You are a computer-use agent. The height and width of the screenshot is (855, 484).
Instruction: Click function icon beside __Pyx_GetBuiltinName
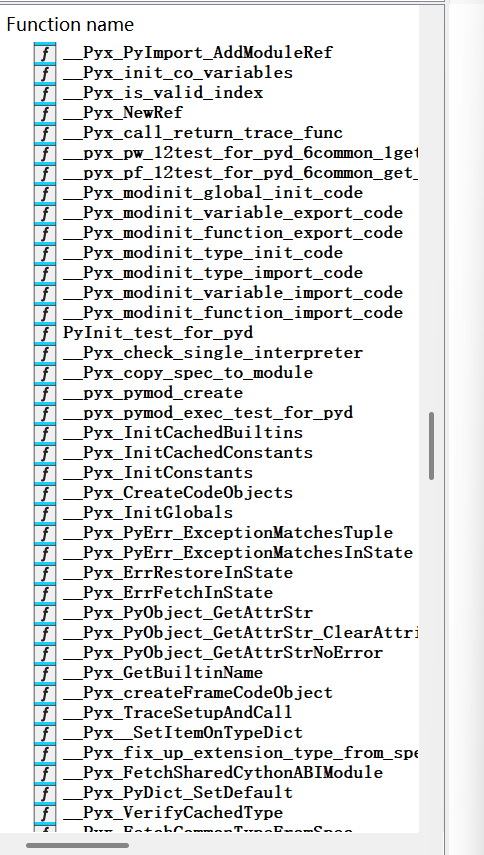coord(45,672)
